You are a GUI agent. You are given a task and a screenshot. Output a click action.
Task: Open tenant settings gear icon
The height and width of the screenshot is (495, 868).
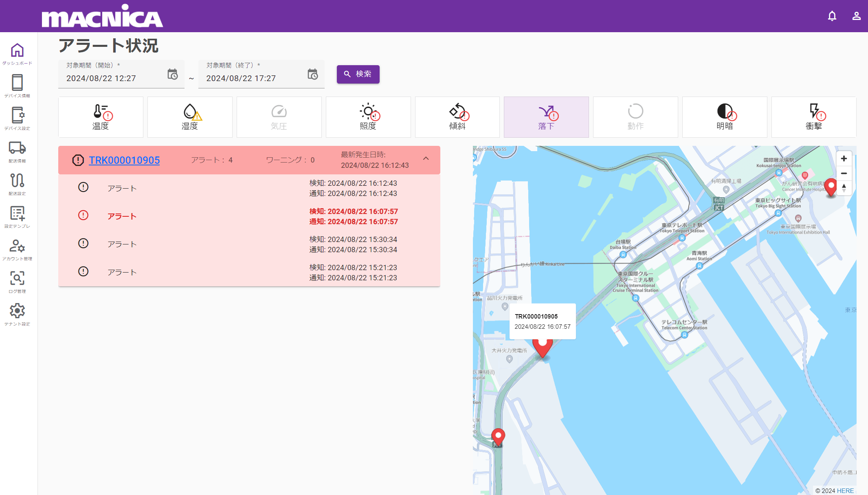17,315
